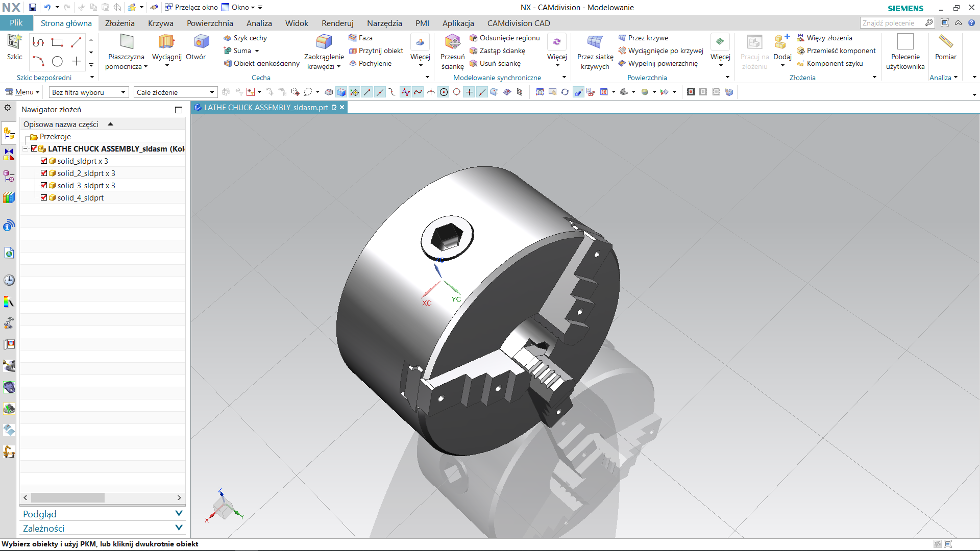980x551 pixels.
Task: Switch to the Analiza tab
Action: (259, 23)
